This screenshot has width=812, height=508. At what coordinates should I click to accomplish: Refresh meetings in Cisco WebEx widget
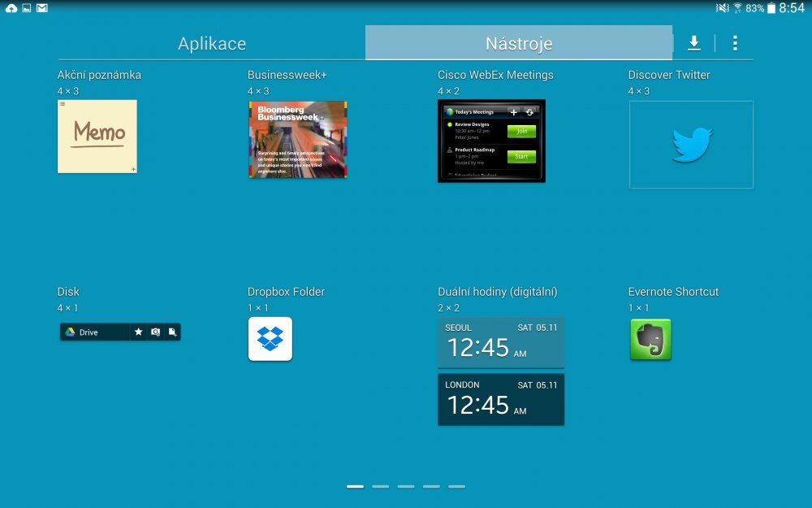point(530,112)
